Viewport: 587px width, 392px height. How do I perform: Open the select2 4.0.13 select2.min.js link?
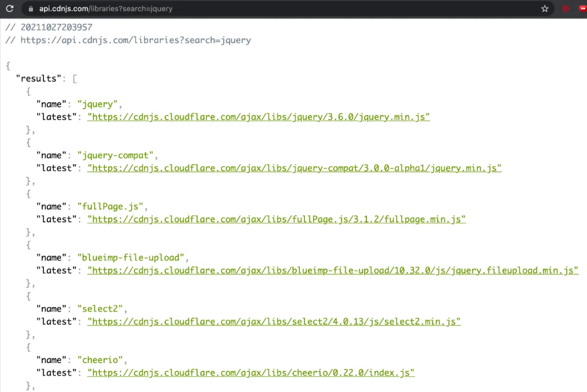(274, 322)
